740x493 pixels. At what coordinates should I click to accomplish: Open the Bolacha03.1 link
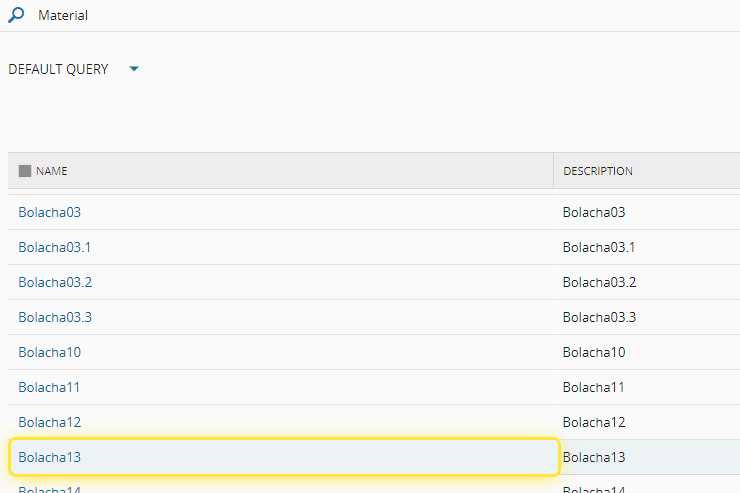click(x=55, y=247)
